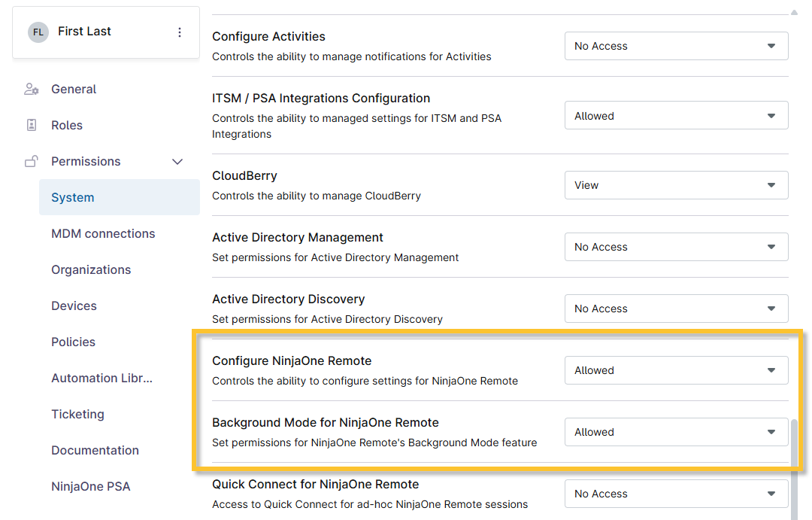Open the Active Directory Discovery dropdown
The image size is (812, 520).
point(676,309)
